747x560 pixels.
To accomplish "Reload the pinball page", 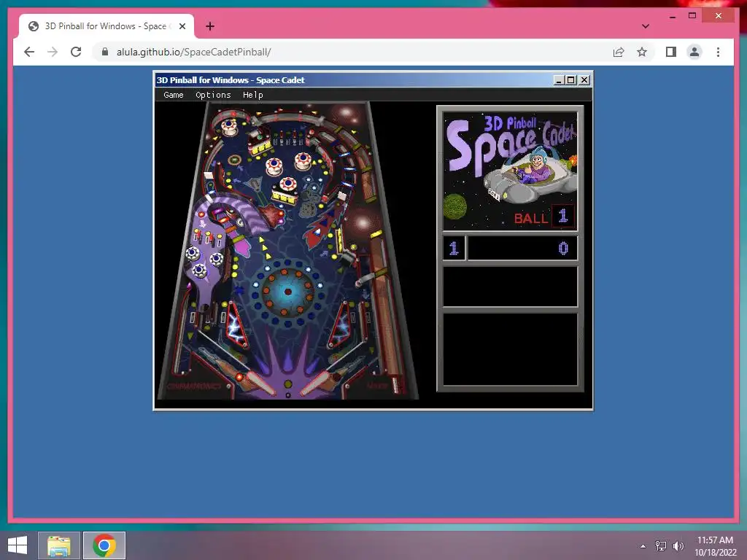I will (76, 52).
